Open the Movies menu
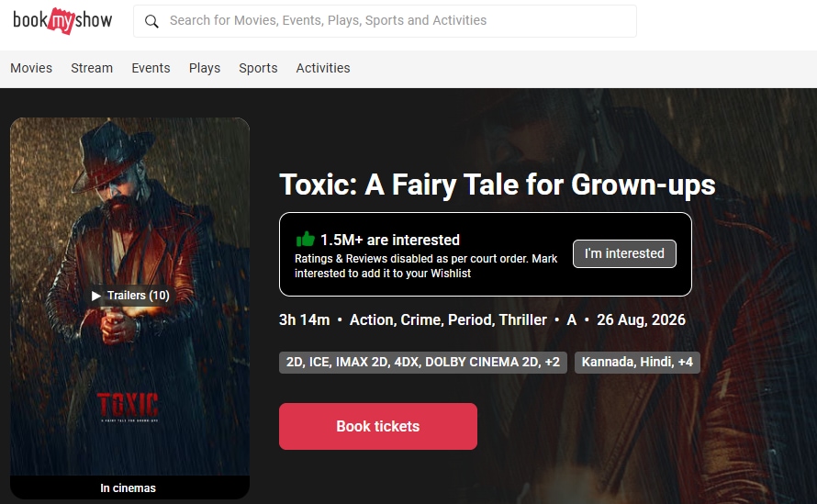The width and height of the screenshot is (817, 504). 31,68
